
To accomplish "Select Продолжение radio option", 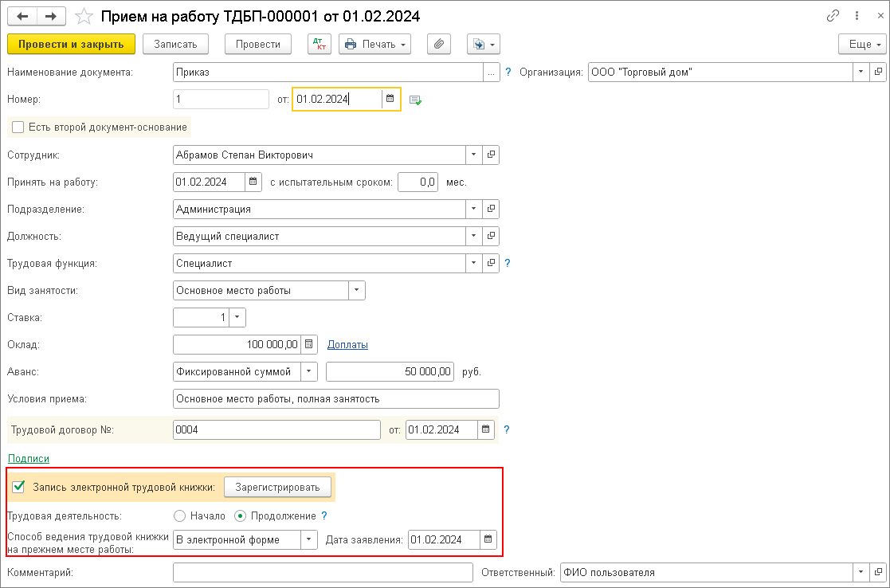I will 240,516.
